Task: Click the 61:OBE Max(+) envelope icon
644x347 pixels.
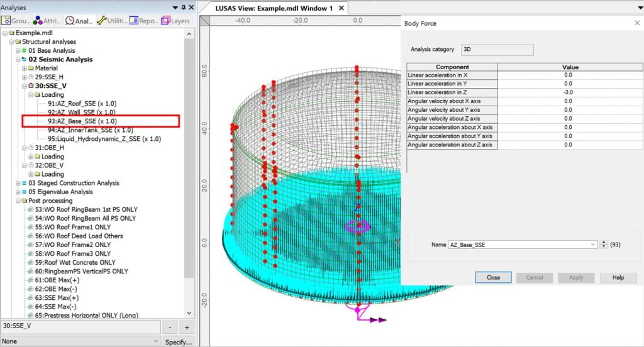Action: pyautogui.click(x=31, y=280)
